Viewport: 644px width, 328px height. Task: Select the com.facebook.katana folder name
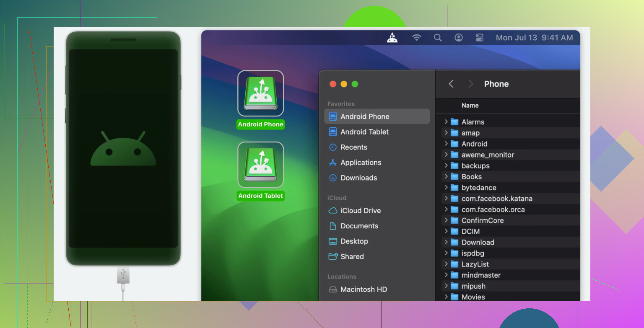(x=497, y=199)
